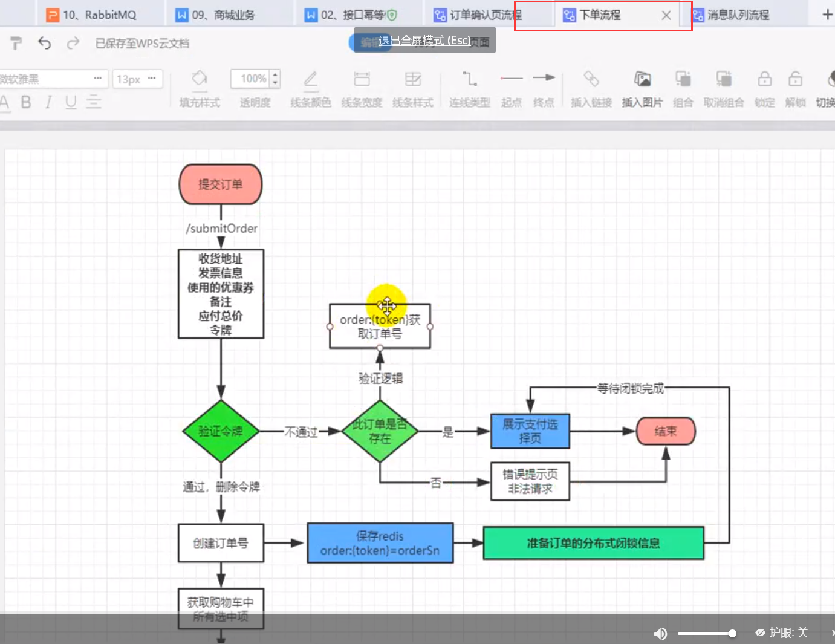The width and height of the screenshot is (835, 644).
Task: Toggle italic text formatting
Action: (x=48, y=102)
